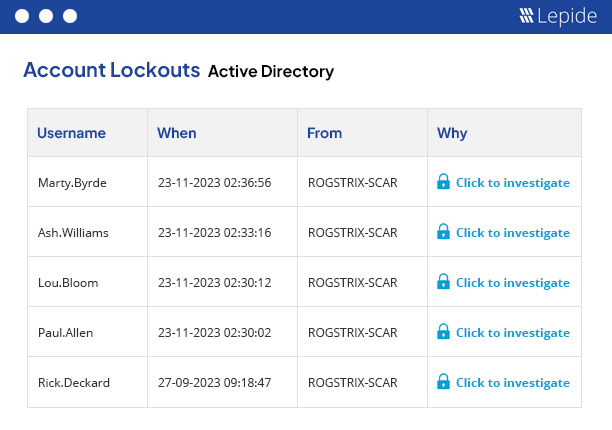This screenshot has height=430, width=612.
Task: Click the lock icon in Ash.Williams row
Action: [x=443, y=231]
